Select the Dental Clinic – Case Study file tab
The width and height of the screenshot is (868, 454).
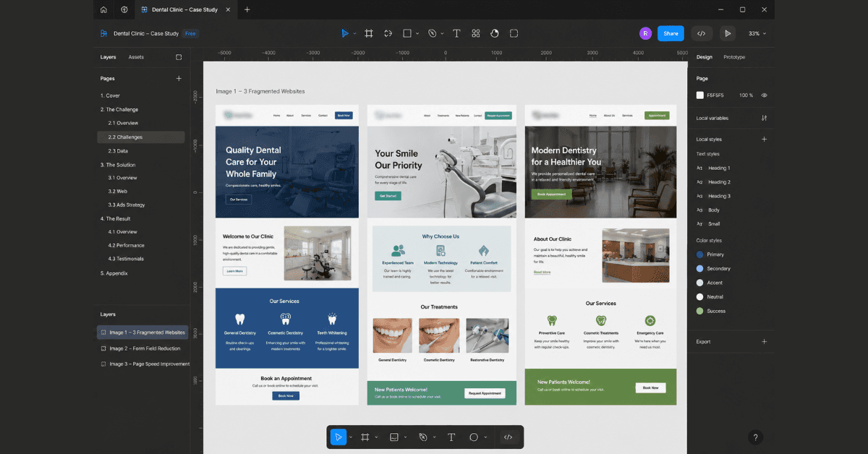(186, 9)
